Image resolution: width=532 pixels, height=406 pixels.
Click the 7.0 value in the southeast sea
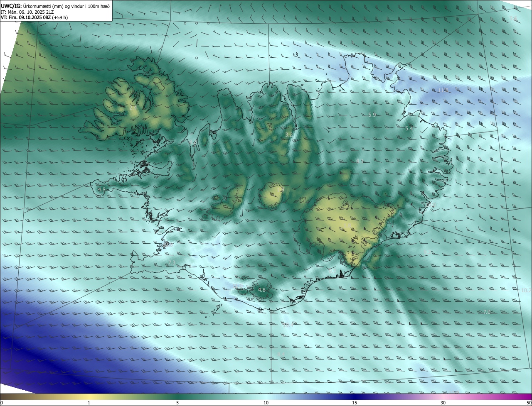coord(486,312)
